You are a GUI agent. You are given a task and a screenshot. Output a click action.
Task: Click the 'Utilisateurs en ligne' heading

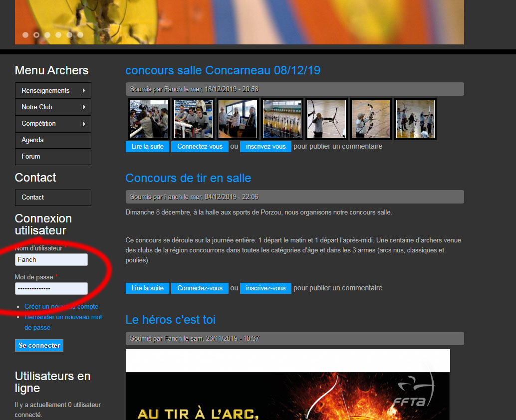pos(53,382)
